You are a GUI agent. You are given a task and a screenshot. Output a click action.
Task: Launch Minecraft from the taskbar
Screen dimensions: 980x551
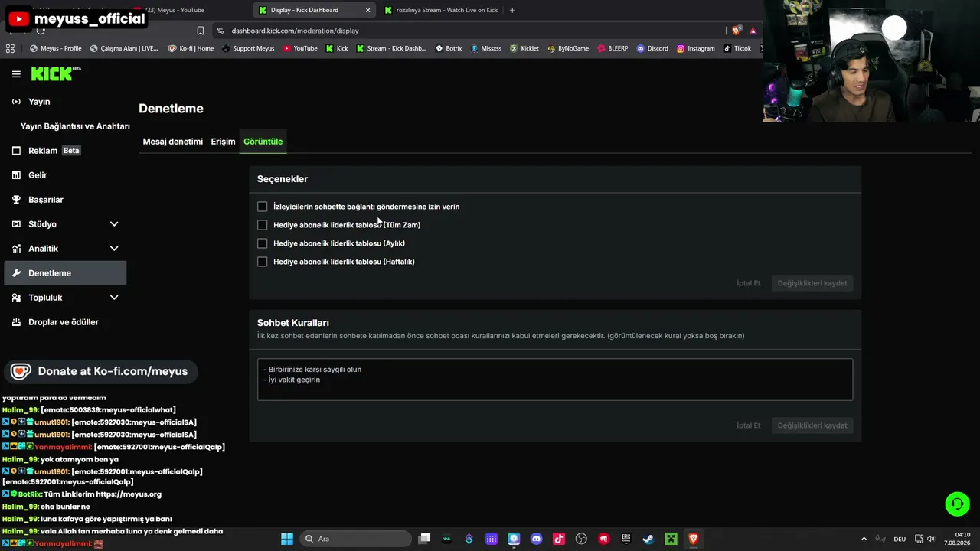[671, 539]
